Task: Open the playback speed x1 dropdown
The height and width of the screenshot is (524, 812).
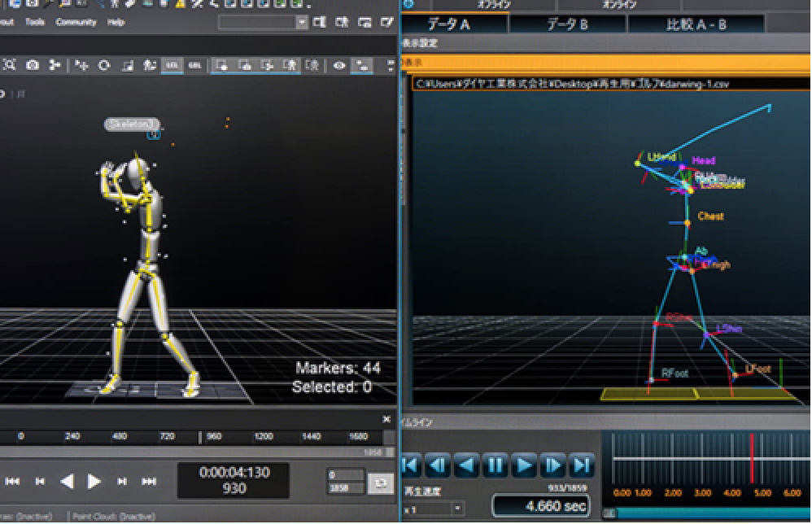Action: point(457,509)
